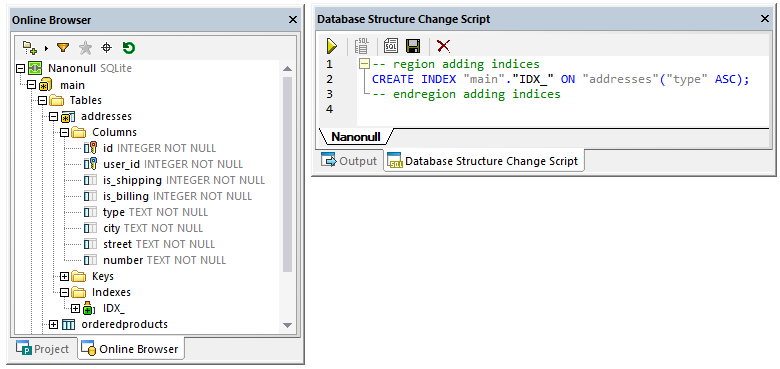Execute the change script with play icon
The height and width of the screenshot is (369, 780).
click(x=332, y=46)
